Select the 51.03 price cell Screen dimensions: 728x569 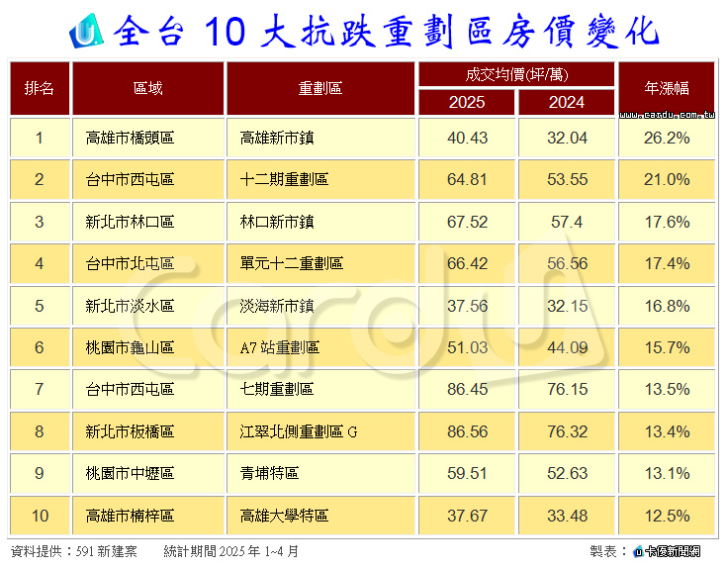[x=467, y=347]
